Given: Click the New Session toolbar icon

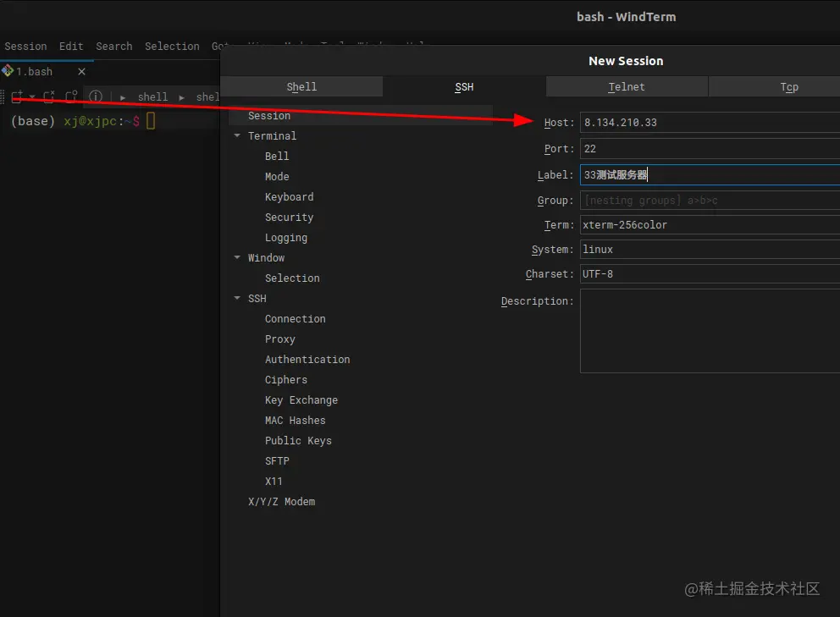Looking at the screenshot, I should point(17,96).
